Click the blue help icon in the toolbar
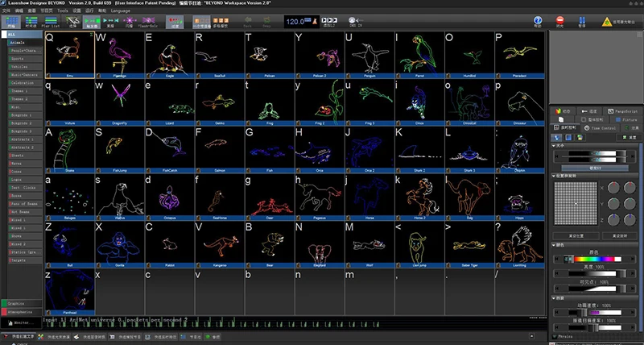The image size is (644, 345). [x=536, y=21]
